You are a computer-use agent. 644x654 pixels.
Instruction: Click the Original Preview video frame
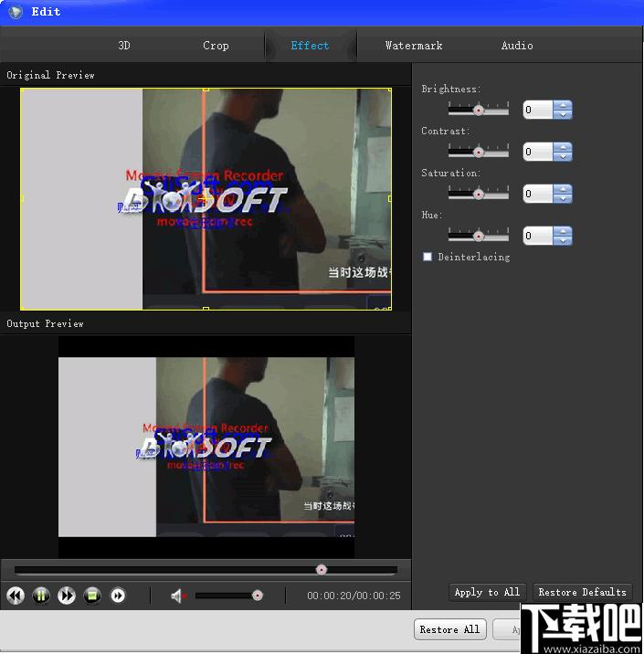pyautogui.click(x=206, y=199)
